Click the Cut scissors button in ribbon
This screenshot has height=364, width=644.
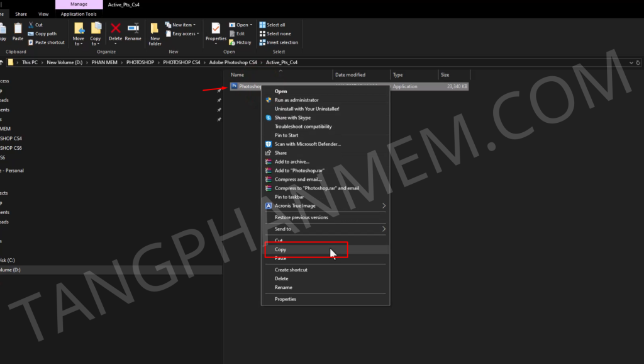point(35,25)
